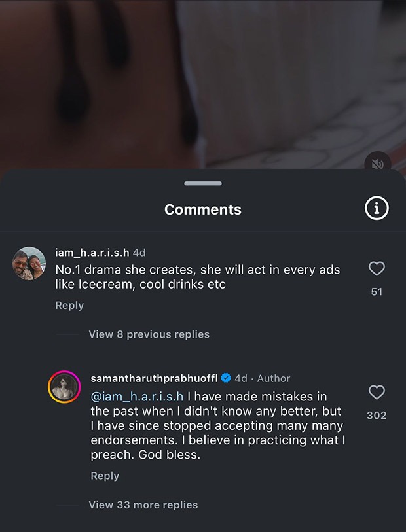Expand View 33 more replies
The height and width of the screenshot is (532, 406).
pos(143,505)
